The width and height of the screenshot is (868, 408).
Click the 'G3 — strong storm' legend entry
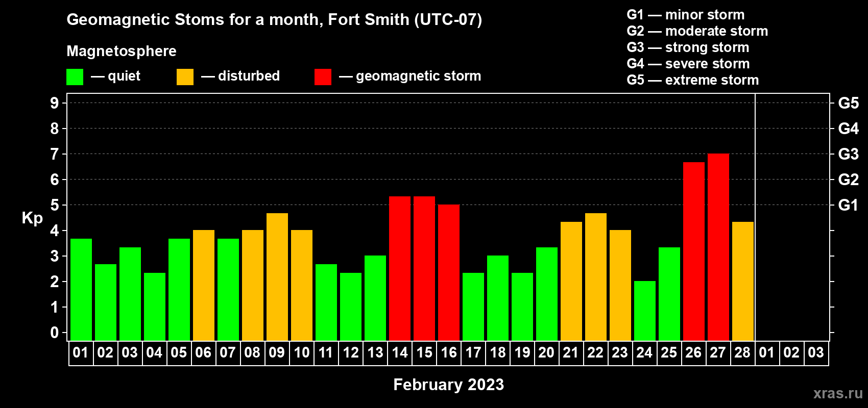pyautogui.click(x=688, y=47)
